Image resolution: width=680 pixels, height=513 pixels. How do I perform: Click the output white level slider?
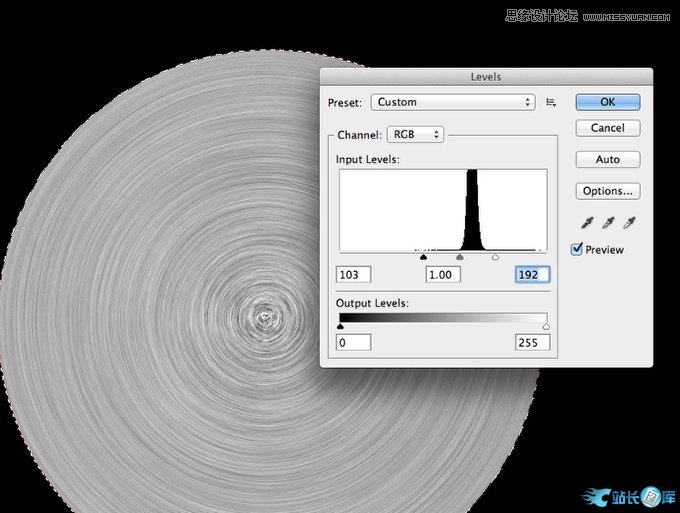coord(546,326)
